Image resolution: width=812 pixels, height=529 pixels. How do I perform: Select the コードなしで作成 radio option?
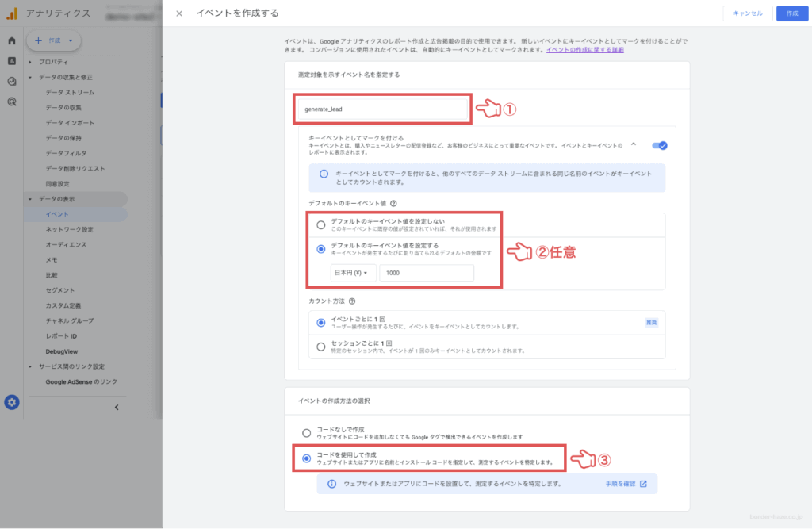(305, 433)
